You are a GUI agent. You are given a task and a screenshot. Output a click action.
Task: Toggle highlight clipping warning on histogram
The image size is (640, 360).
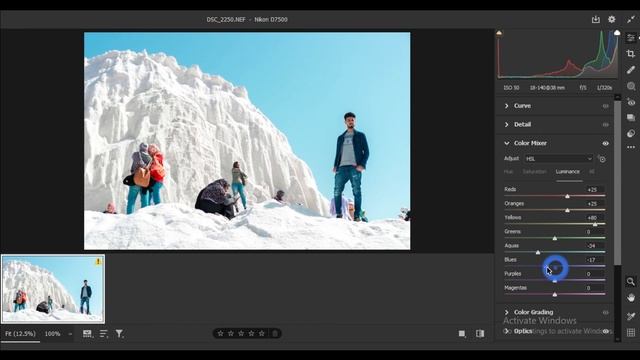pyautogui.click(x=617, y=33)
